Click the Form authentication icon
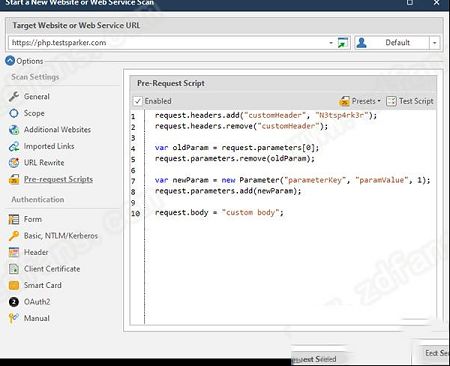This screenshot has height=366, width=450. [14, 219]
